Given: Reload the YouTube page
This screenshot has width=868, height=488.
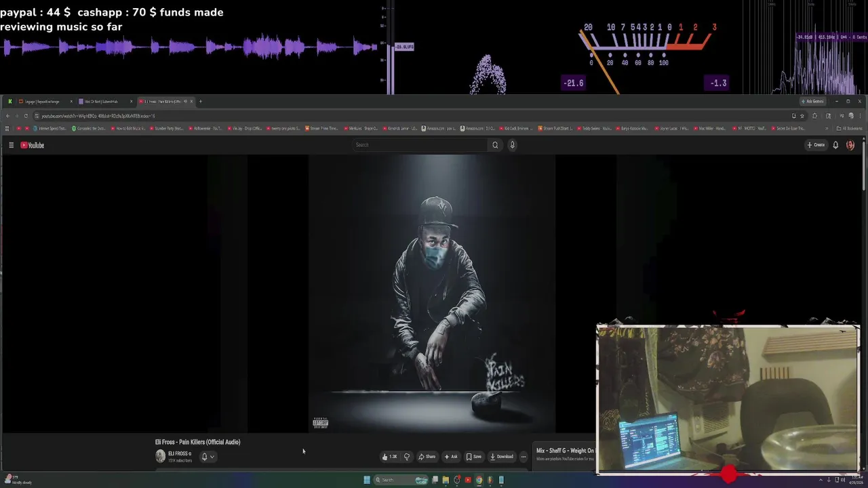Looking at the screenshot, I should coord(26,116).
